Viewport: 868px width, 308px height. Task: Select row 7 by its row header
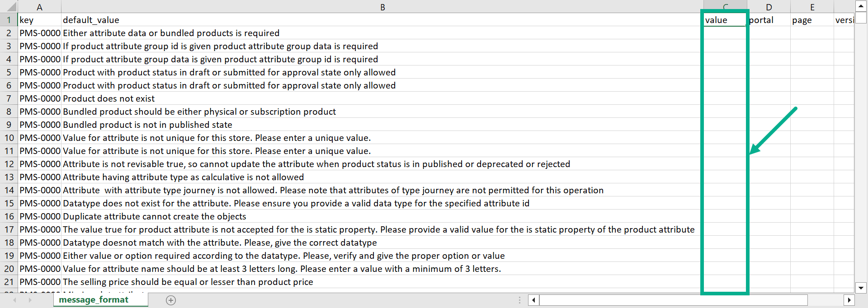(x=9, y=98)
